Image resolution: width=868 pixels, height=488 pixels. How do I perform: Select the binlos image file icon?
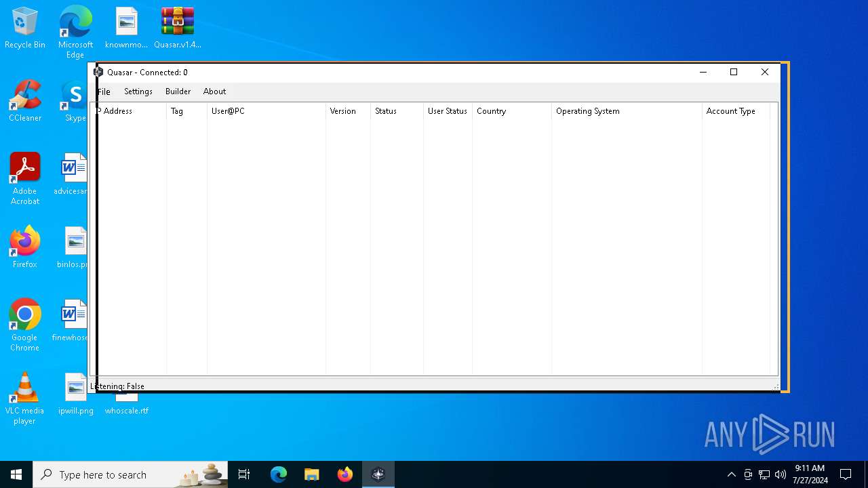tap(73, 248)
